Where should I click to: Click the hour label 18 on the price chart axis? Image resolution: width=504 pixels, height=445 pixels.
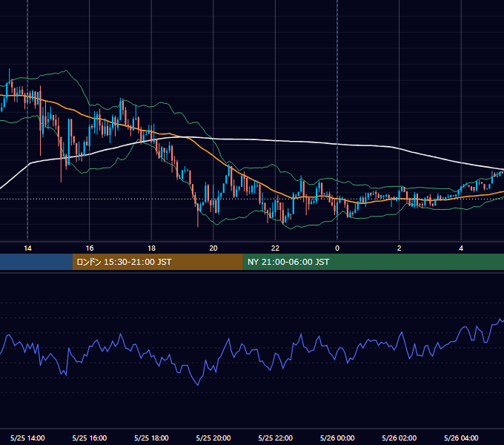click(151, 248)
